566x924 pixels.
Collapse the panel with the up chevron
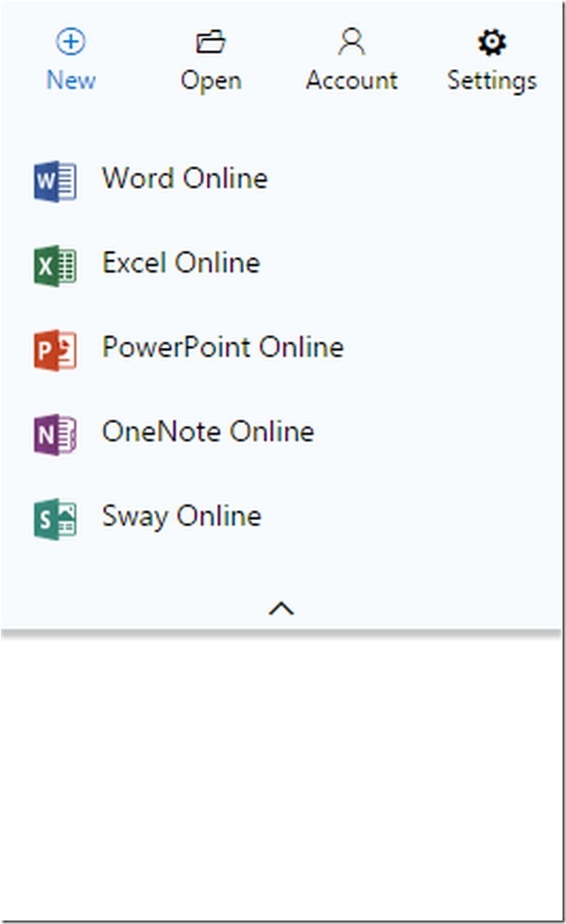click(x=281, y=608)
